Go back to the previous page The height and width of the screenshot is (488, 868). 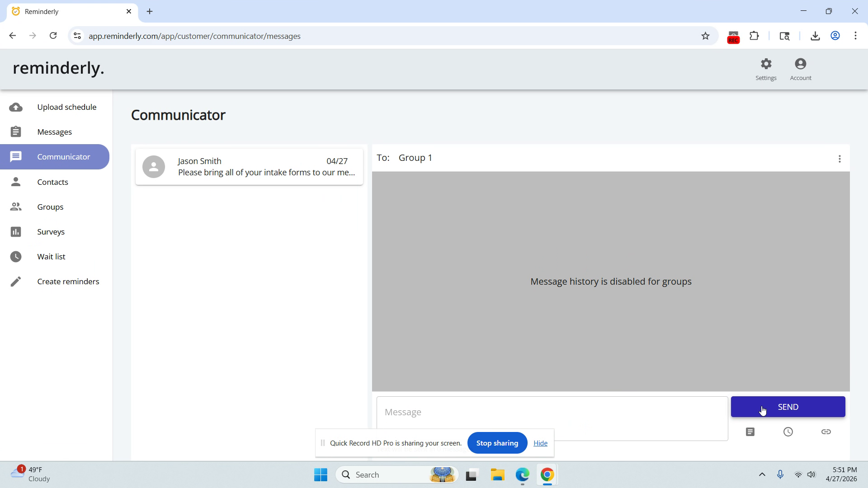click(13, 36)
